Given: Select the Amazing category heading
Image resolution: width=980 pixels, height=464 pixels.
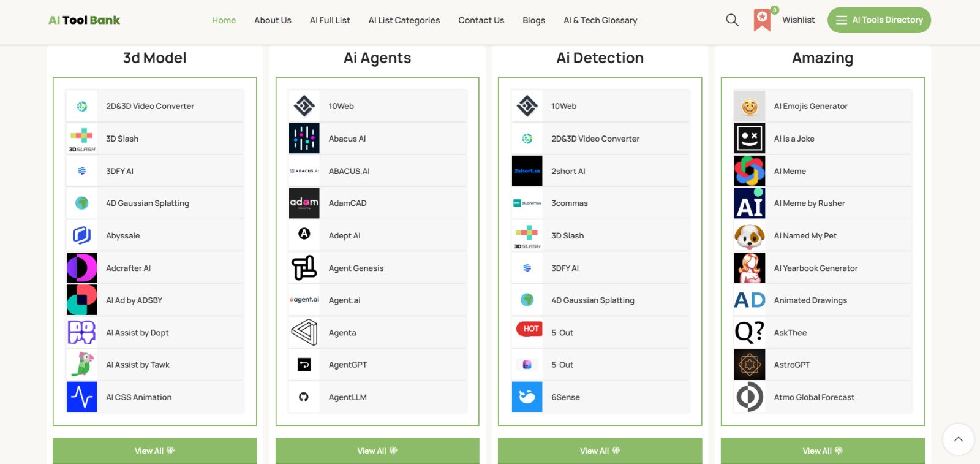Looking at the screenshot, I should 823,58.
